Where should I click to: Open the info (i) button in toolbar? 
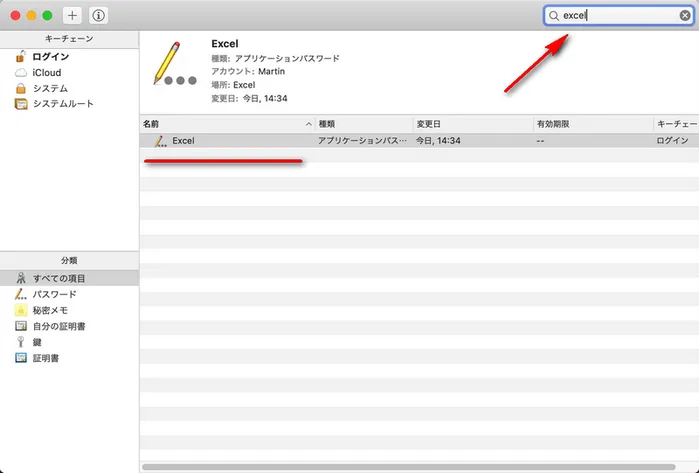[98, 16]
